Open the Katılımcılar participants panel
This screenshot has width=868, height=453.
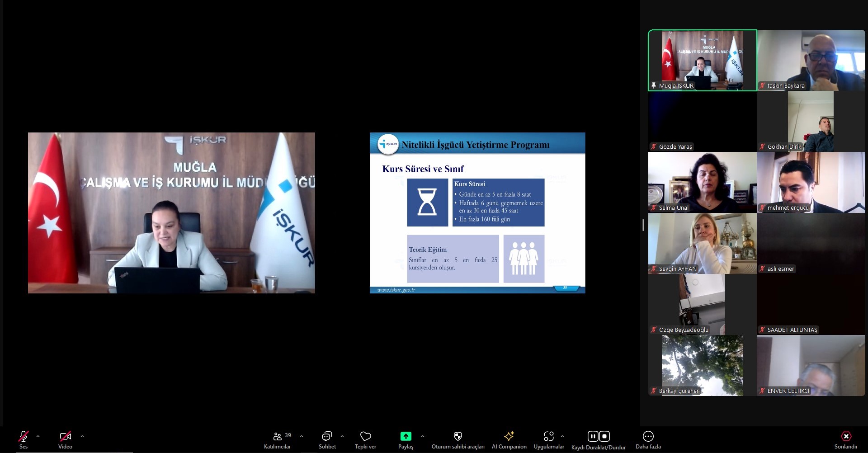pos(278,439)
